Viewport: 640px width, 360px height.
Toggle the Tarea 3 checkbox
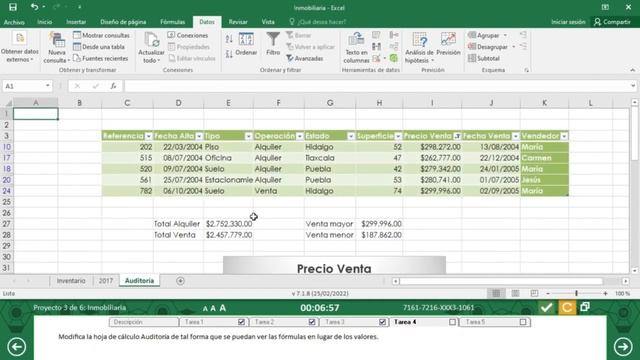(382, 322)
